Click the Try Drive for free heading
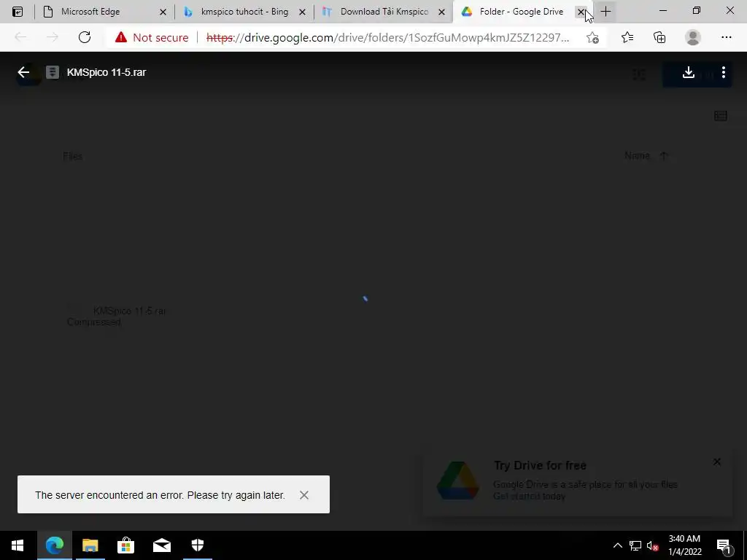747x560 pixels. tap(540, 465)
